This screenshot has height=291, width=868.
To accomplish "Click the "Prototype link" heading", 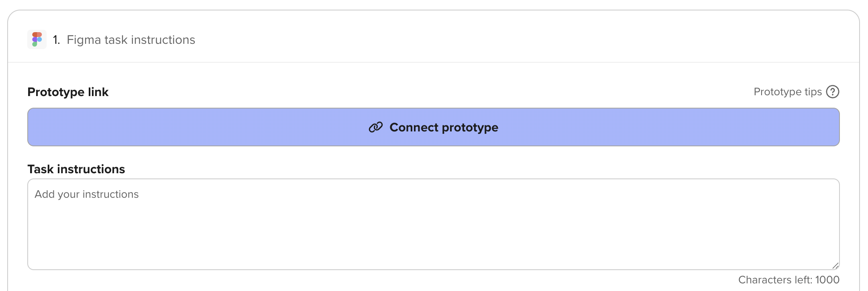I will [68, 92].
